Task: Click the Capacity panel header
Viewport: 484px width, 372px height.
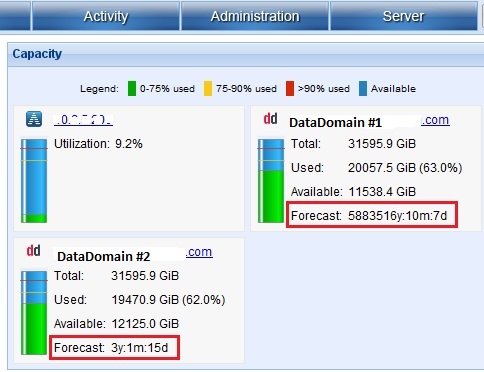Action: (246, 54)
